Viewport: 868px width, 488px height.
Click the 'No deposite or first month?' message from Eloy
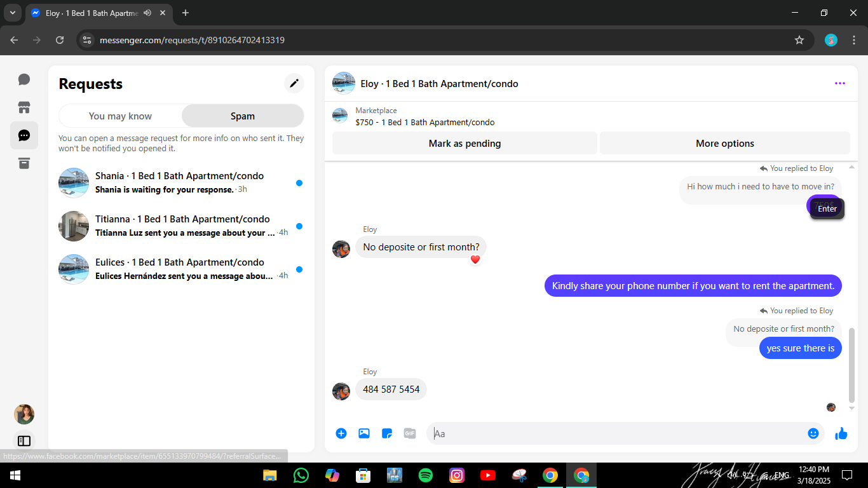click(421, 247)
